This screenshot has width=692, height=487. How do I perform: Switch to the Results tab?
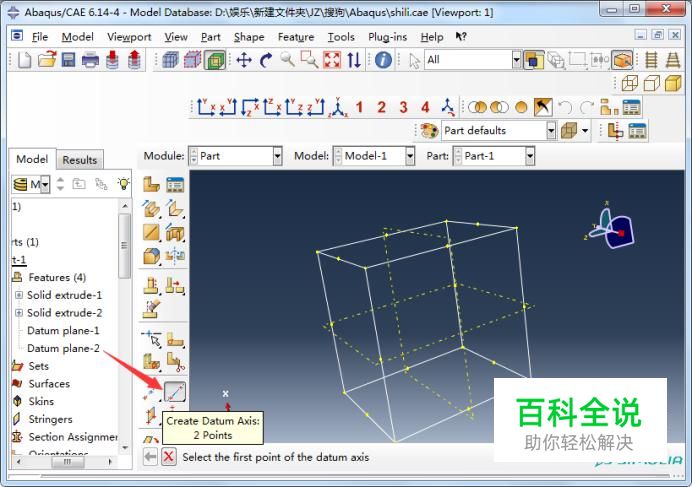79,160
